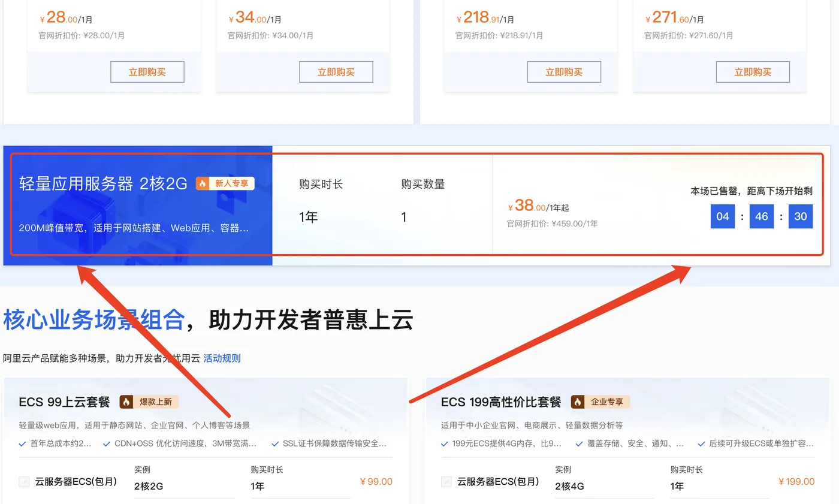Click the ECS 199高性价比套餐 title

(x=501, y=402)
